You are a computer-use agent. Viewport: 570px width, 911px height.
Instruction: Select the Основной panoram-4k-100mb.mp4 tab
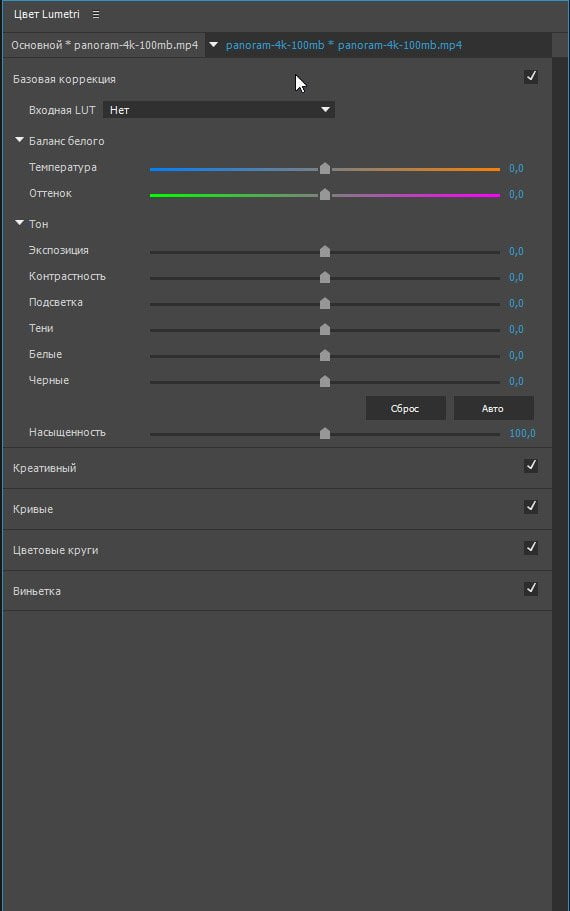point(104,45)
